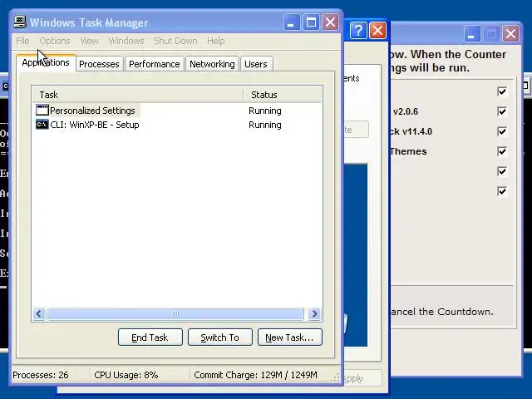This screenshot has height=399, width=532.
Task: Click the 'Processes: 26' status bar entry
Action: (x=41, y=375)
